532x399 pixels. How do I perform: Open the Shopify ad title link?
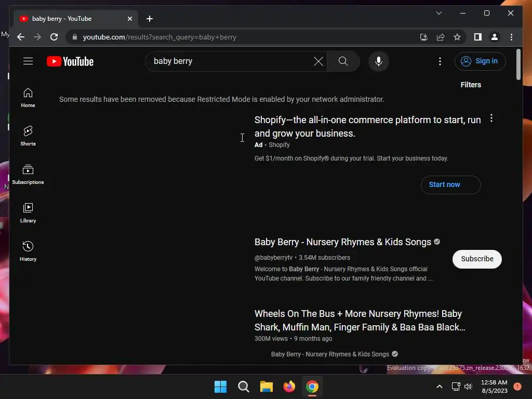(367, 127)
